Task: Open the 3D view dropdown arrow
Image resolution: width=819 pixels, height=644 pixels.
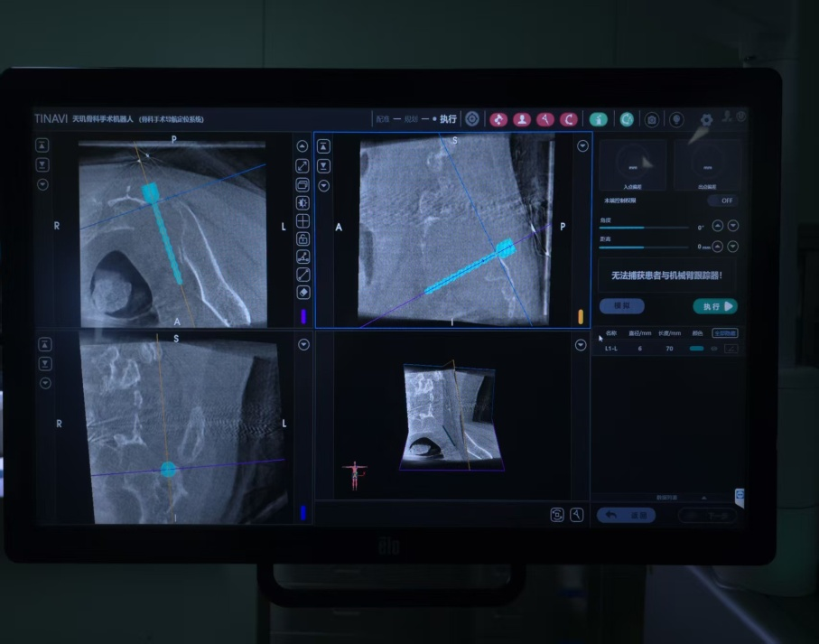Action: 581,345
